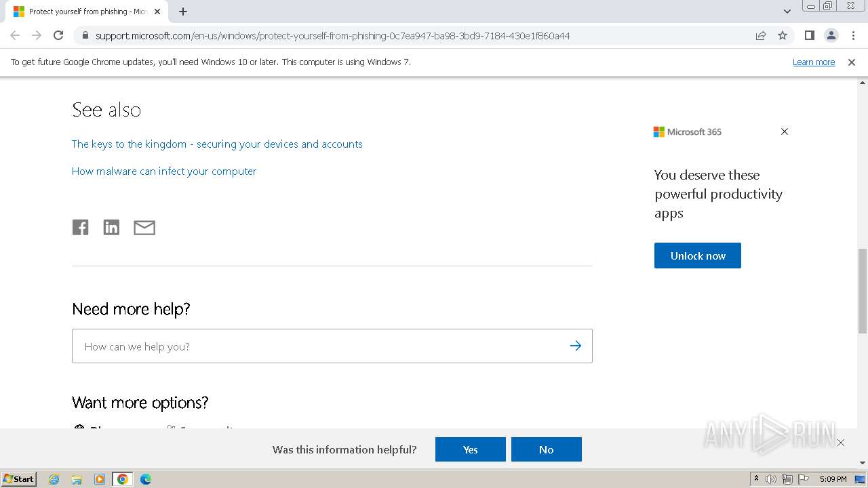The width and height of the screenshot is (868, 488).
Task: Open tab search dropdown chevron
Action: (787, 12)
